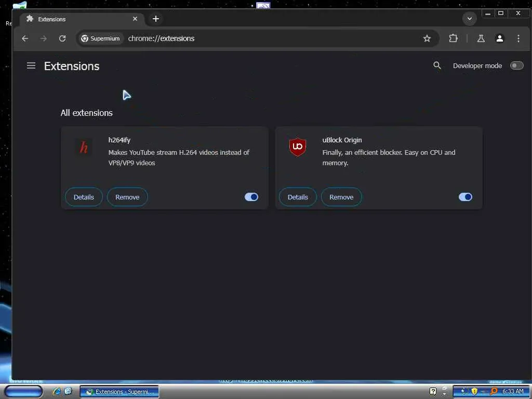Click the forward navigation arrow
The image size is (532, 399).
tap(44, 38)
